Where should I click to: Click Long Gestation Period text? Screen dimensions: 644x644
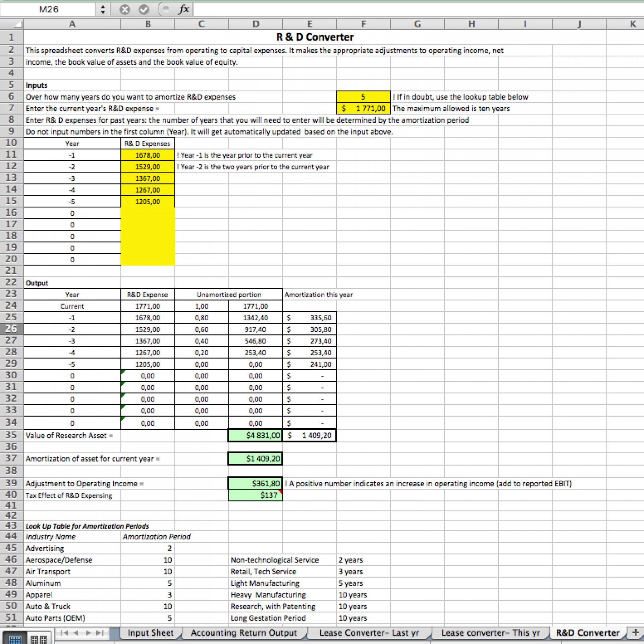[268, 618]
